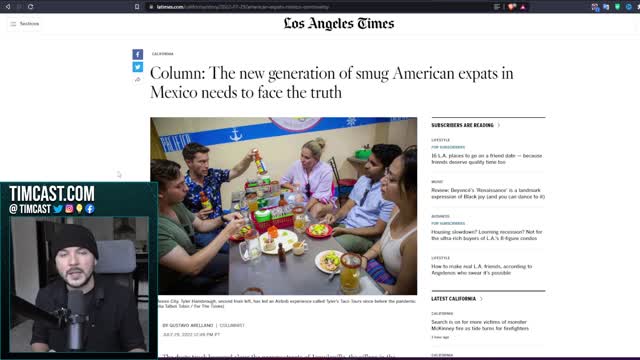Screen dimensions: 640x360
Task: Click the yellow lightbulb icon in Timcast overlay
Action: click(79, 209)
